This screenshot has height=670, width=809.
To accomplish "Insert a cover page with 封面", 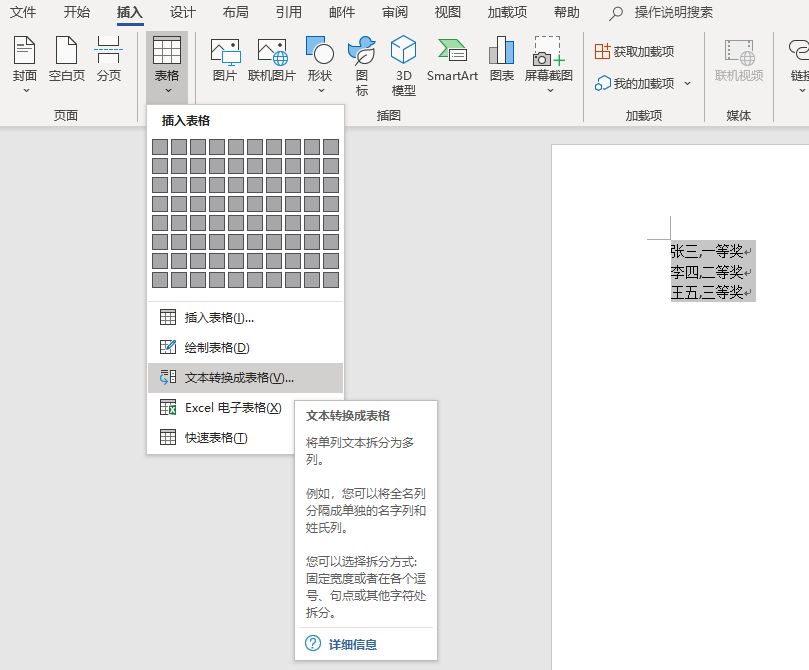I will pyautogui.click(x=24, y=62).
